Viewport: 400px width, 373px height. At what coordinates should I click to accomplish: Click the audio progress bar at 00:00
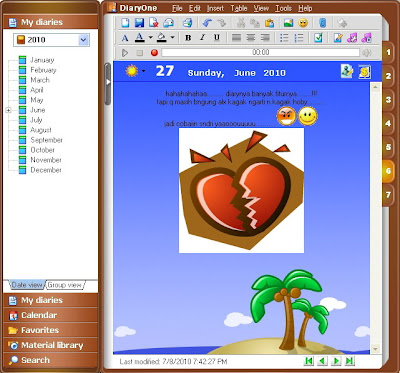261,52
